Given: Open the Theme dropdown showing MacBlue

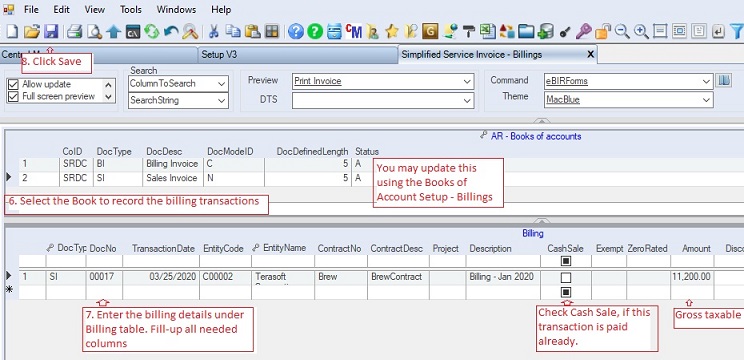Looking at the screenshot, I should (x=707, y=100).
